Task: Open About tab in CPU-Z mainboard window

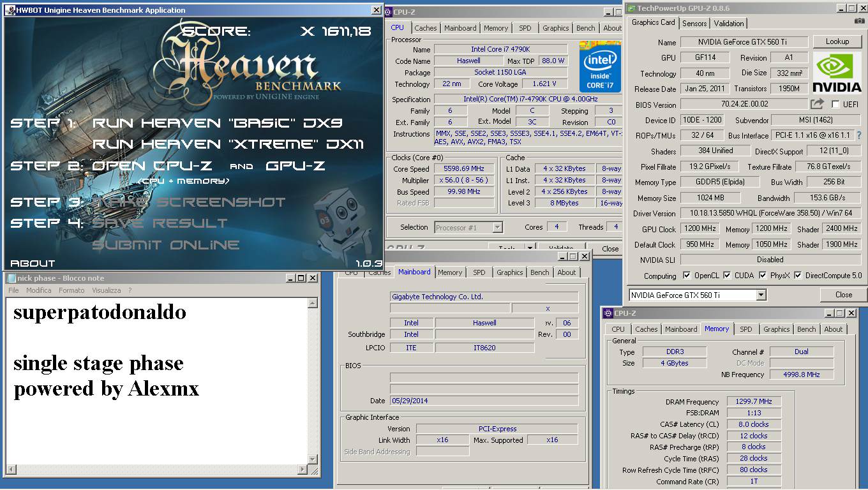Action: pyautogui.click(x=567, y=272)
